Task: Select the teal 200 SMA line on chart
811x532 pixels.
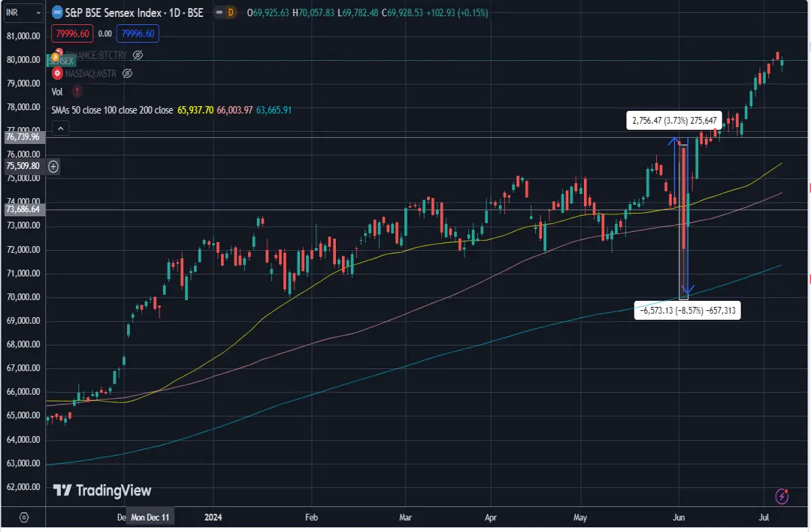Action: (x=405, y=366)
